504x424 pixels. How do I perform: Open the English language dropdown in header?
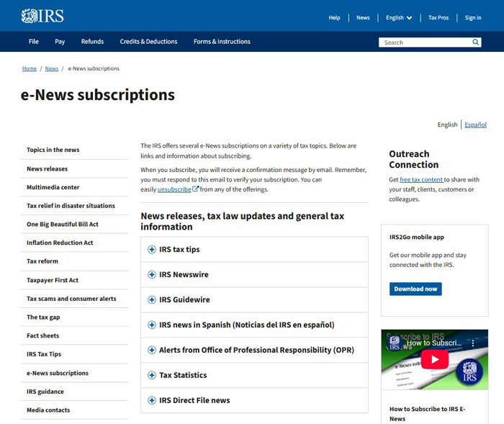[399, 18]
